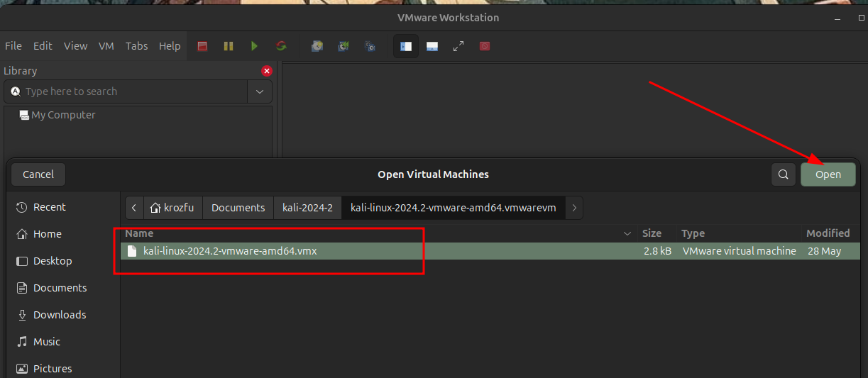Viewport: 868px width, 378px height.
Task: Open the Tabs menu
Action: point(136,46)
